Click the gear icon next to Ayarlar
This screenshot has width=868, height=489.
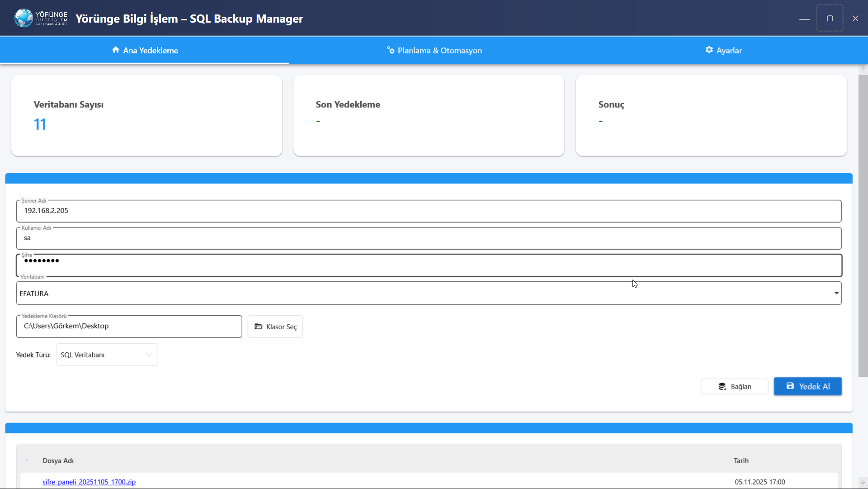click(709, 50)
